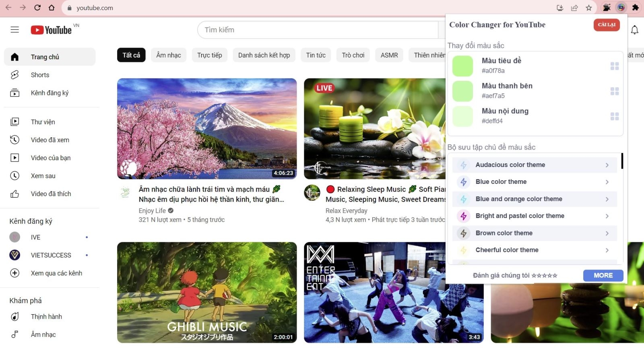Open the Mount Fuji cherry blossom thumbnail
Screen dimensions: 644x348
(207, 129)
